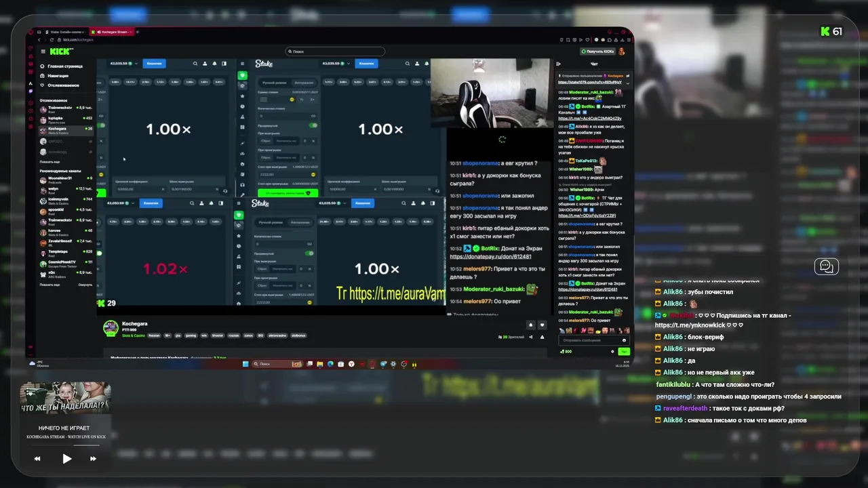Focus the Kick Поиск search field
The image size is (868, 488).
(x=335, y=52)
